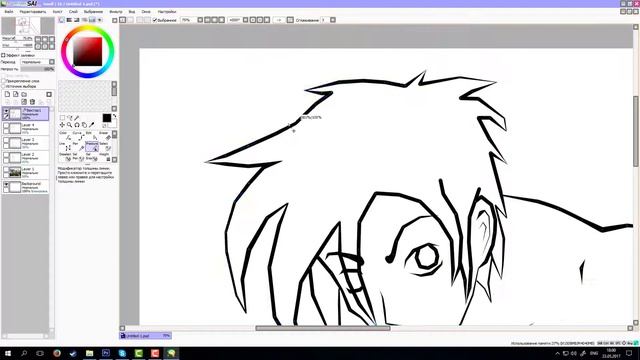Open Skype from the taskbar
Screen dimensions: 640x360
tap(122, 353)
